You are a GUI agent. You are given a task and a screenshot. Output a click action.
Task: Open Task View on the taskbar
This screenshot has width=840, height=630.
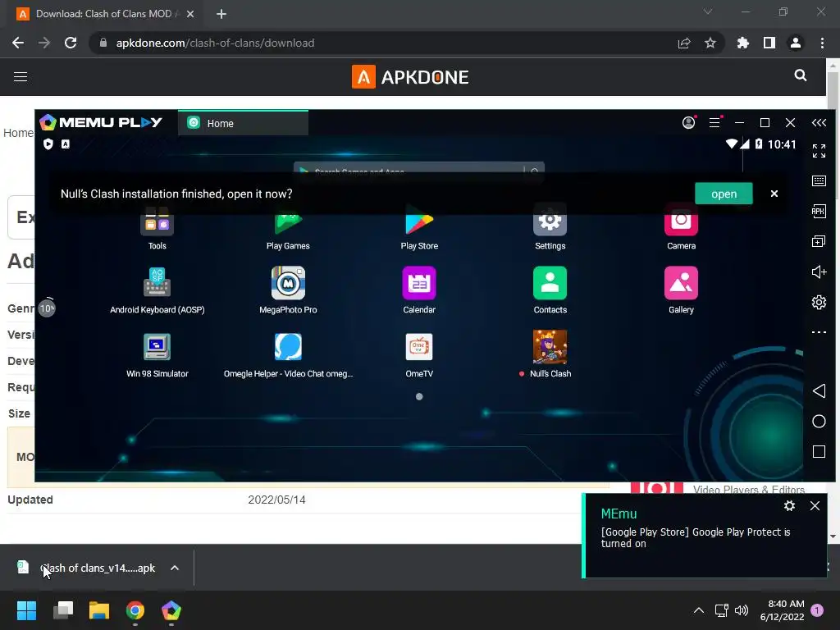[62, 610]
